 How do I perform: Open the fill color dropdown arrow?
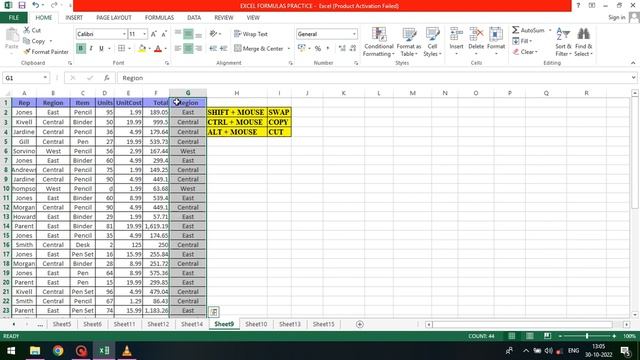(x=149, y=49)
